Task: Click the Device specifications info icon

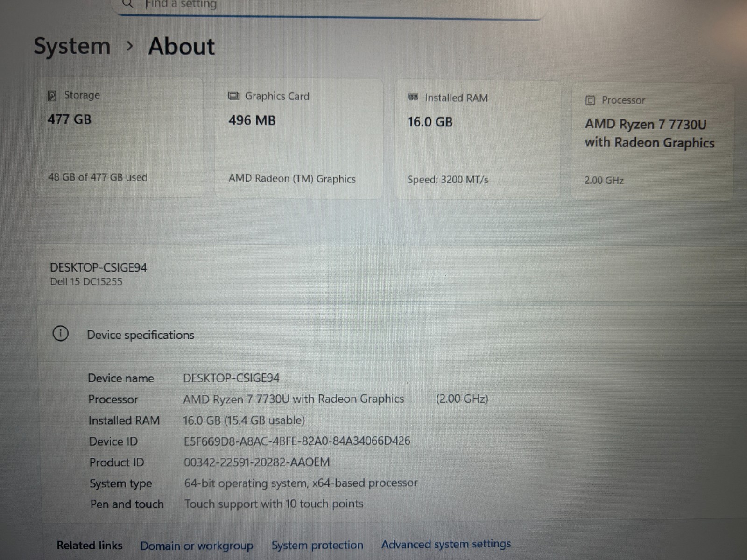Action: pyautogui.click(x=60, y=334)
